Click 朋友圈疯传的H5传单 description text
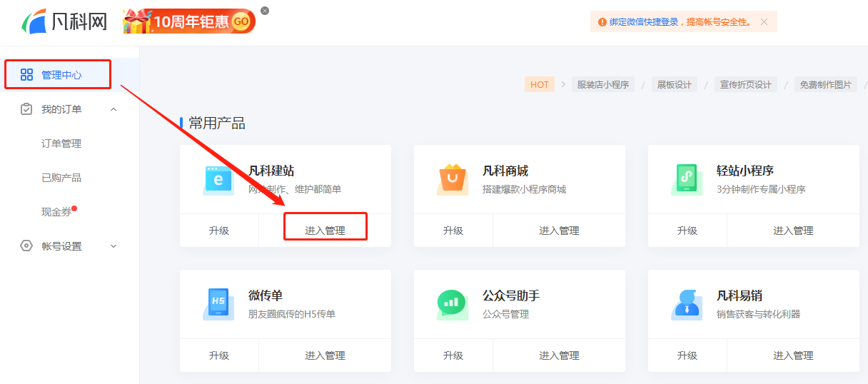Screen dimensions: 868x384 292,314
